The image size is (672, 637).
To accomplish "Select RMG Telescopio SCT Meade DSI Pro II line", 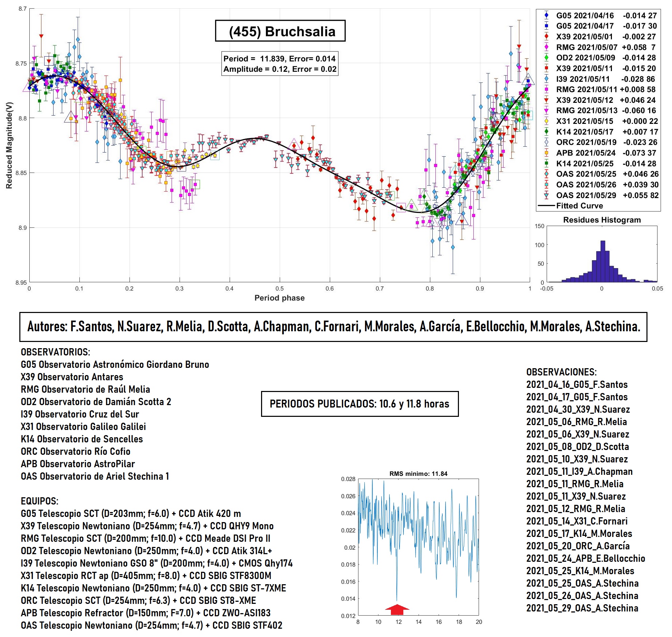I will pyautogui.click(x=145, y=538).
